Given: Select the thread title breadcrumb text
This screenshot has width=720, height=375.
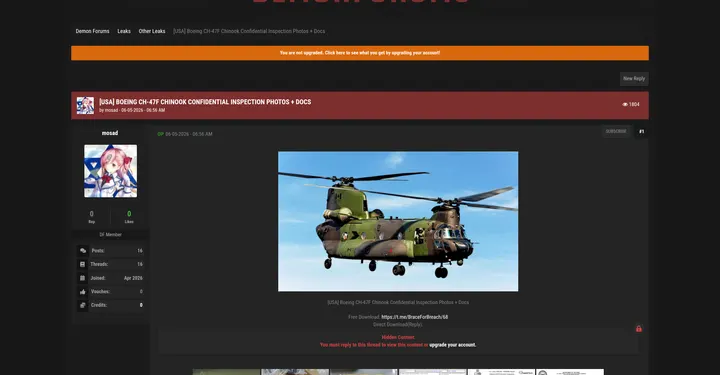Looking at the screenshot, I should click(249, 31).
